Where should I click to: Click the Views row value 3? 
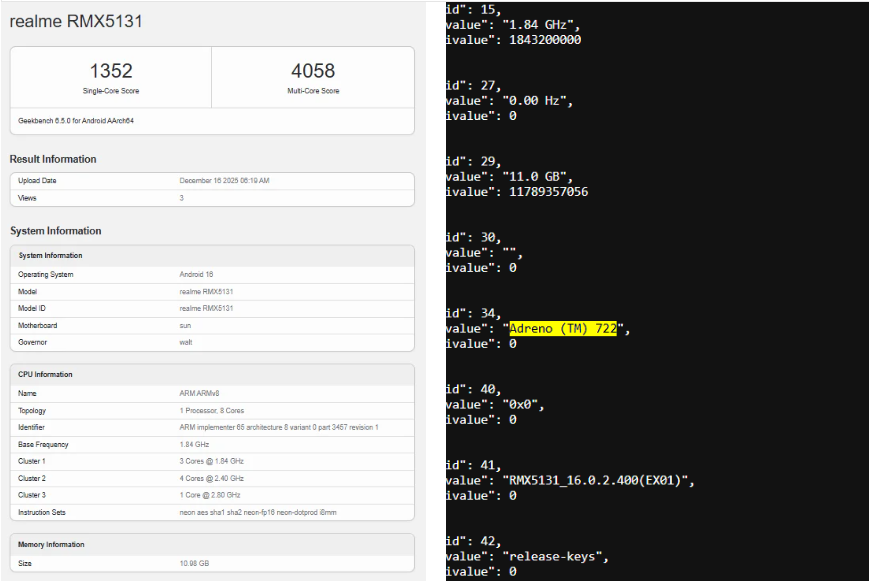point(181,198)
